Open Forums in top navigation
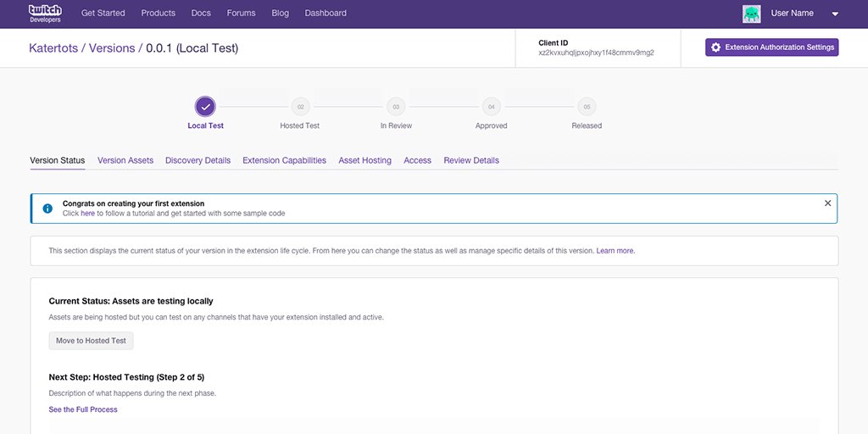Screen dimensions: 868x434 (242, 13)
